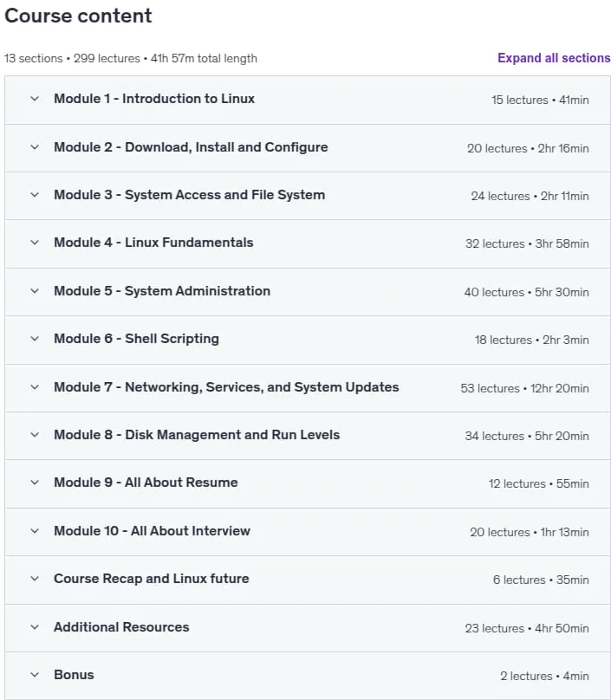This screenshot has height=700, width=611.
Task: Open Module 6 - Shell Scripting title
Action: pyautogui.click(x=136, y=339)
